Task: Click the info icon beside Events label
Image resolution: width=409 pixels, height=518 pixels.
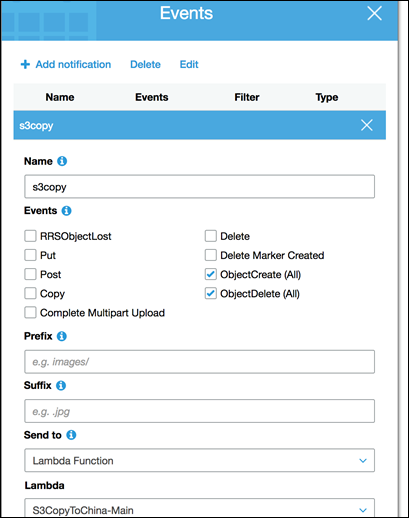Action: pyautogui.click(x=66, y=211)
